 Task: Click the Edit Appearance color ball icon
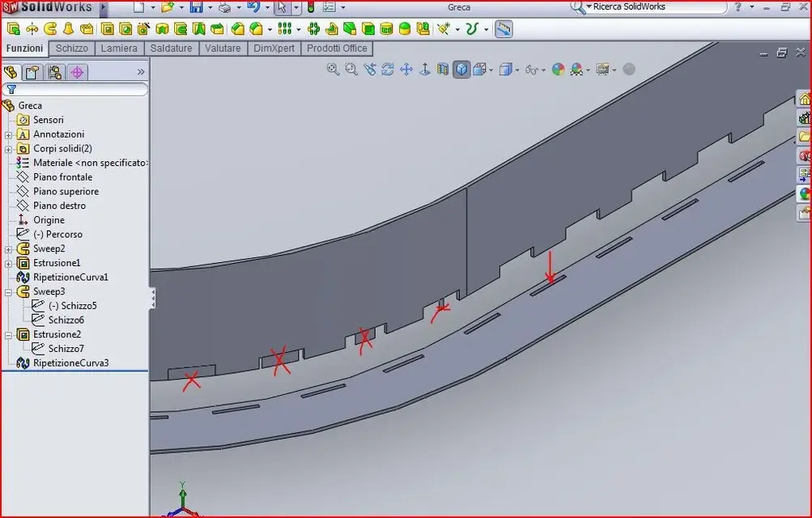click(x=558, y=70)
